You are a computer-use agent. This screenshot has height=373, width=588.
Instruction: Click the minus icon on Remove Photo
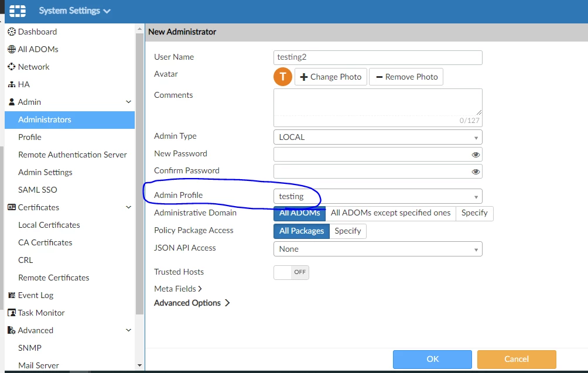click(379, 77)
